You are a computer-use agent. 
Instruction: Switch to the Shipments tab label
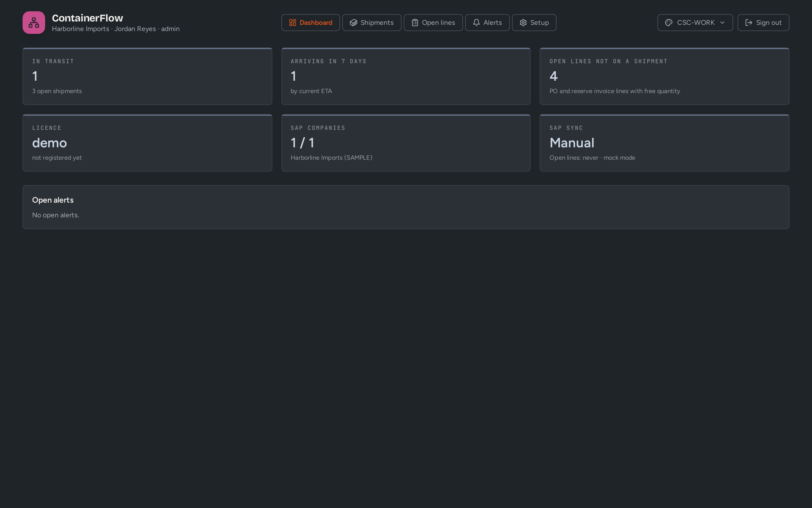click(x=377, y=23)
